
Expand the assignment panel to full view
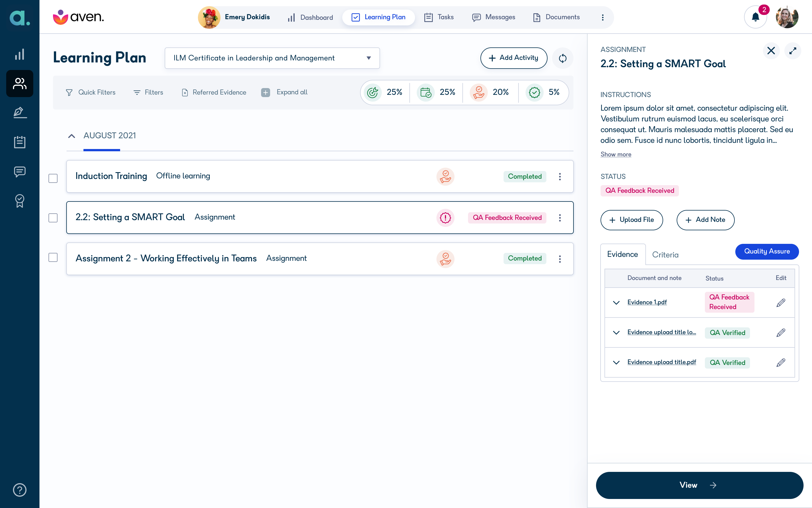(x=793, y=51)
